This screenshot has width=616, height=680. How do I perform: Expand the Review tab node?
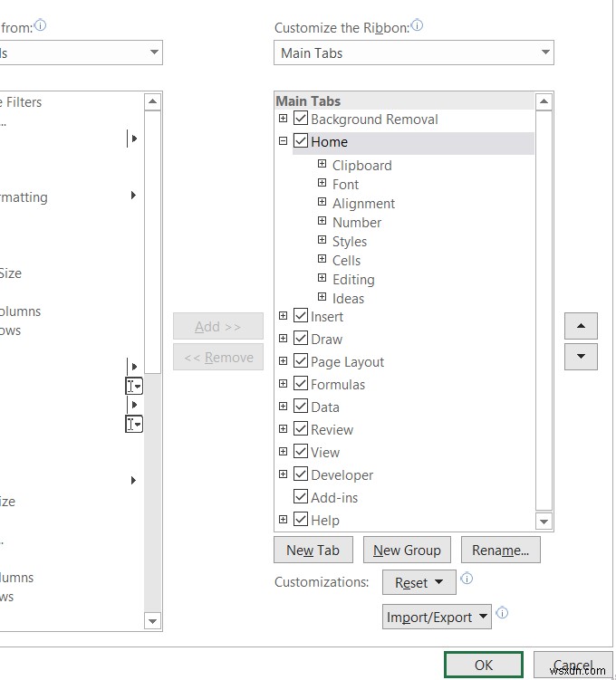tap(283, 429)
